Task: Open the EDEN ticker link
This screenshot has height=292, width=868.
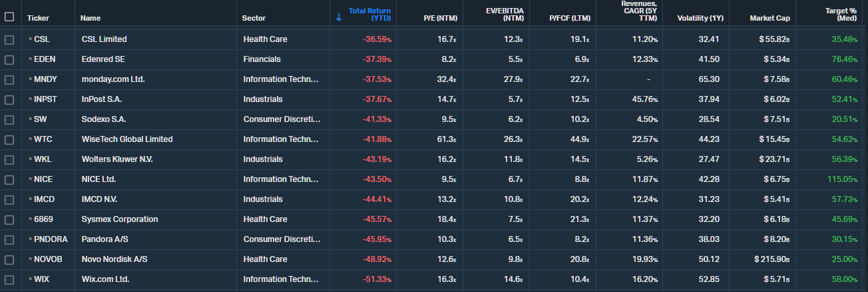Action: click(45, 59)
